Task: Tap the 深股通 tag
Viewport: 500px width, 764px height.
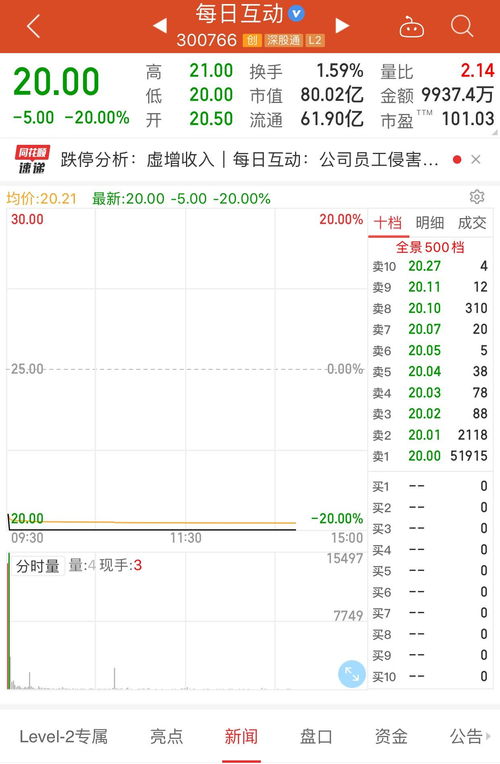Action: click(x=283, y=40)
